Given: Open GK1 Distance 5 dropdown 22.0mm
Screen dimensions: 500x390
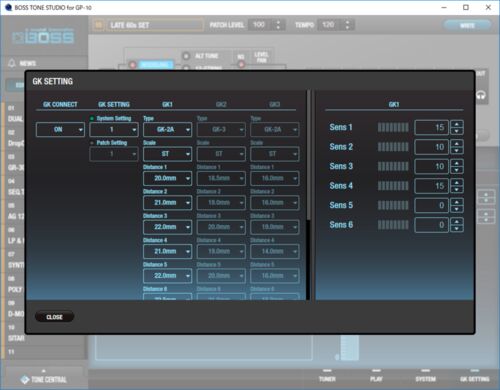Looking at the screenshot, I should [167, 276].
